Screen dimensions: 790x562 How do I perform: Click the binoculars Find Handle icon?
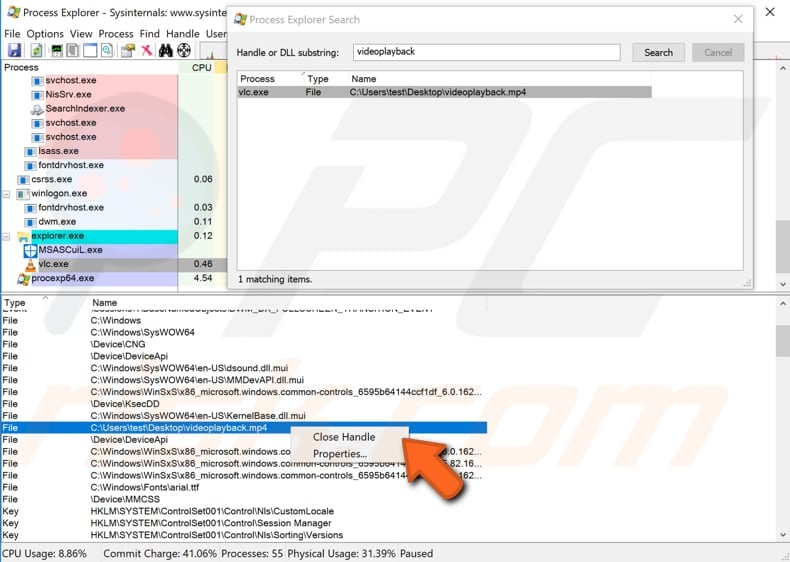pyautogui.click(x=166, y=50)
